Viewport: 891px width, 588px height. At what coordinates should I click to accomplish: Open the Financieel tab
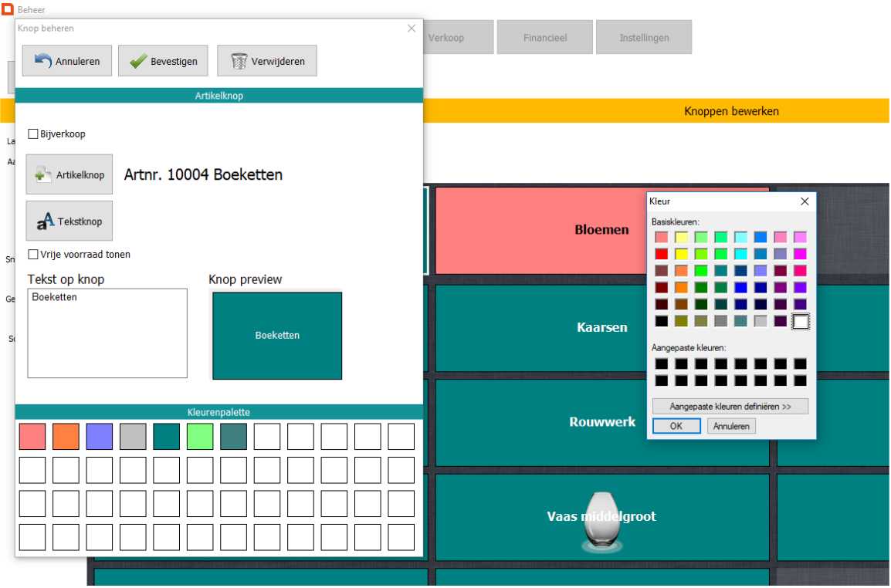tap(545, 37)
